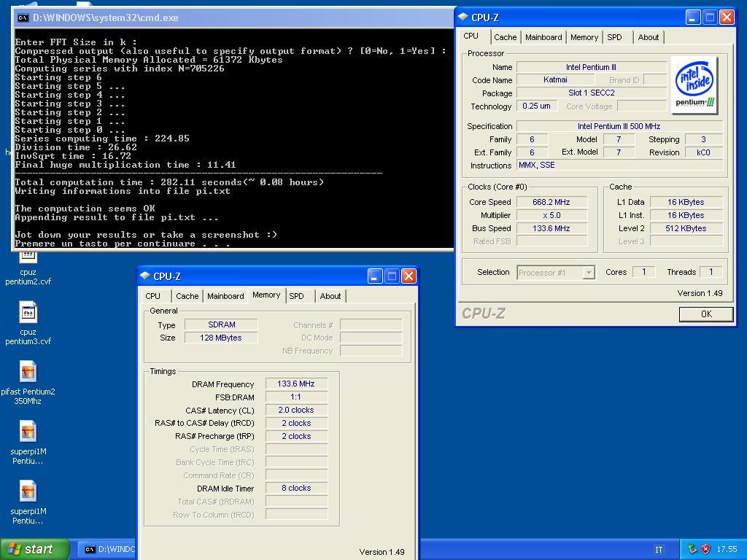This screenshot has height=560, width=747.
Task: Select the D:\WINDOWS cmd taskbar button
Action: 107,549
